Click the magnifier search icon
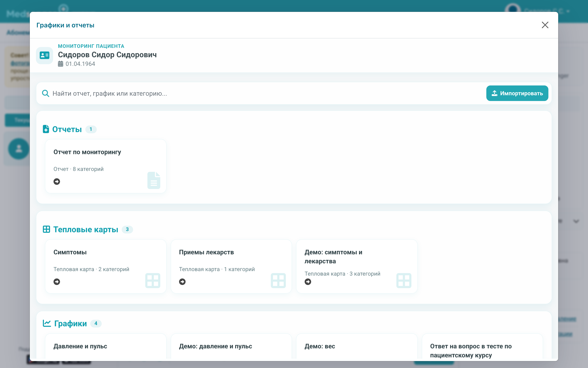 (x=46, y=93)
